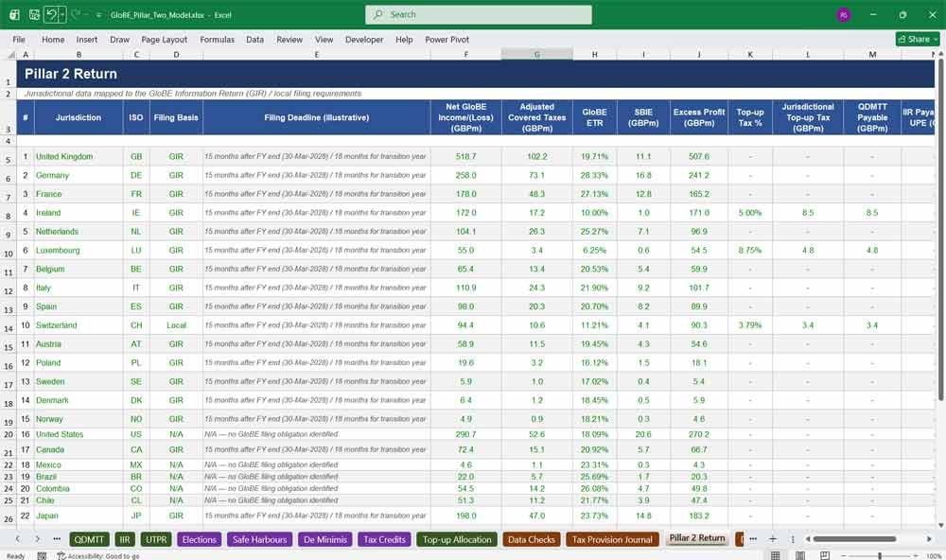Open Customize Quick Access Toolbar dropdown

click(98, 15)
